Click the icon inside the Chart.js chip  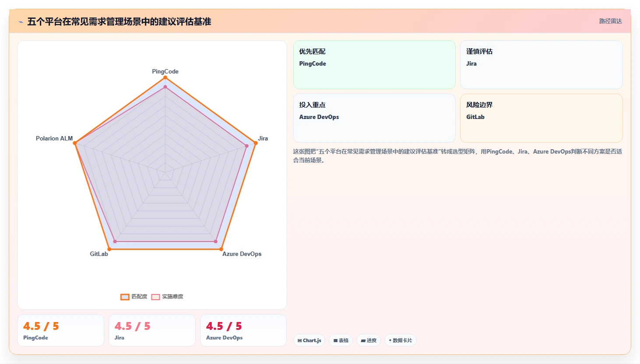[x=299, y=341]
